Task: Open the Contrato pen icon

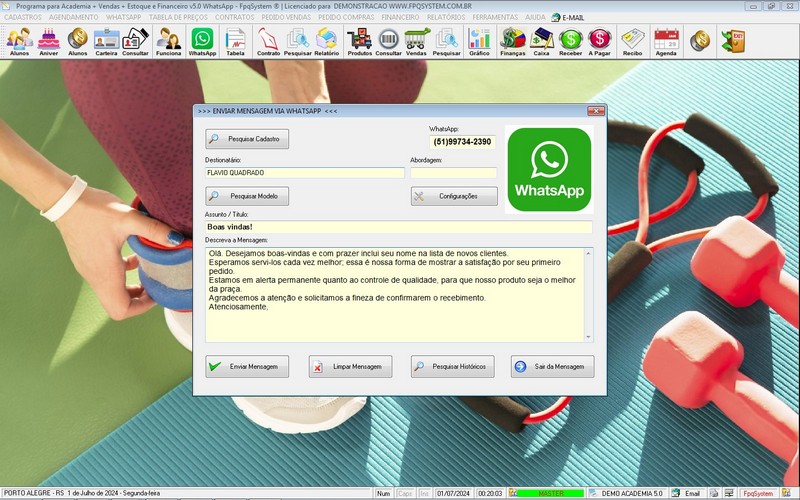Action: click(x=268, y=42)
